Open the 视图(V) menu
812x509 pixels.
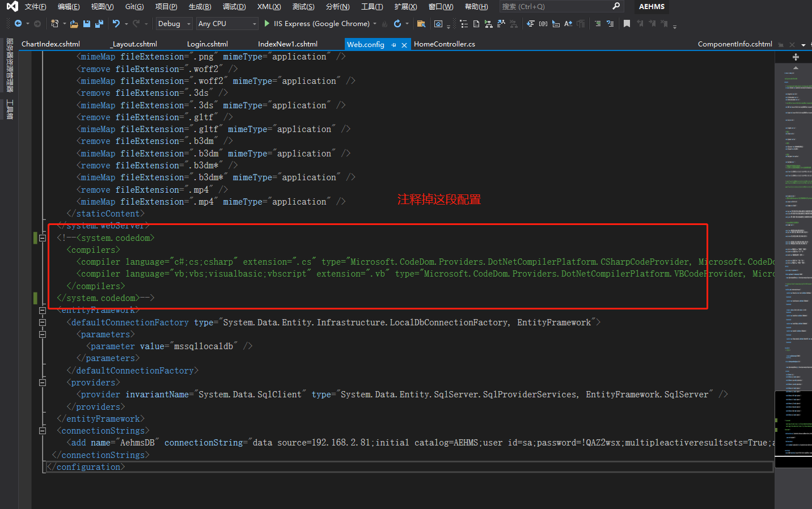(102, 7)
